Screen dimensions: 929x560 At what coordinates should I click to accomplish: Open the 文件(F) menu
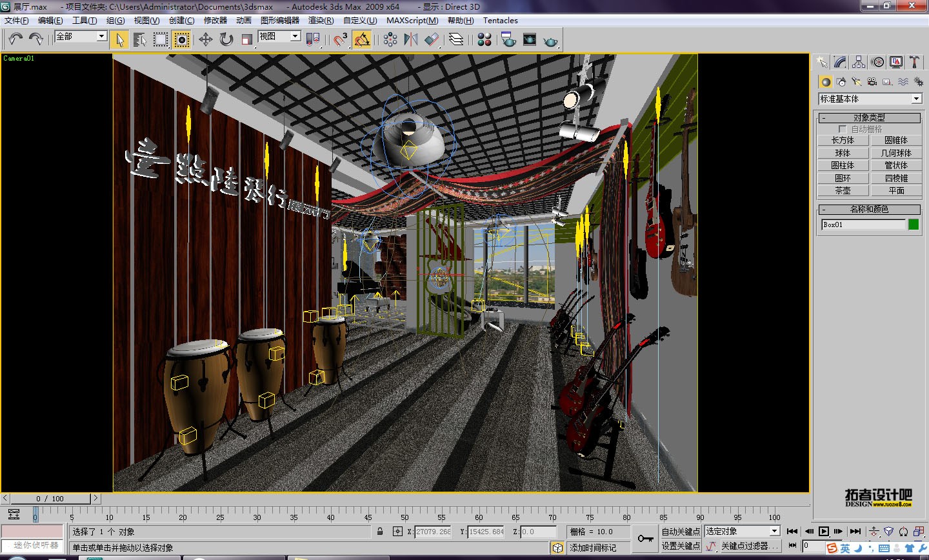click(x=16, y=21)
